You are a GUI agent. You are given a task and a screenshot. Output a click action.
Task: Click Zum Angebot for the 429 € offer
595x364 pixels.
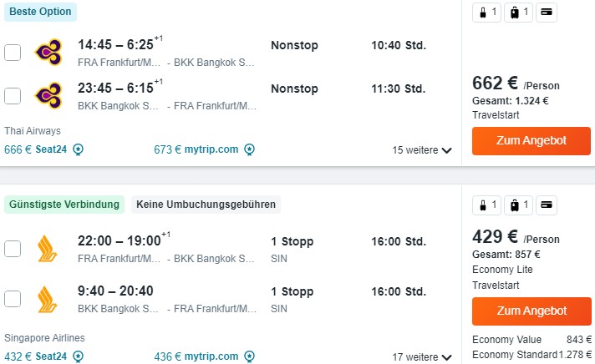[x=531, y=311]
